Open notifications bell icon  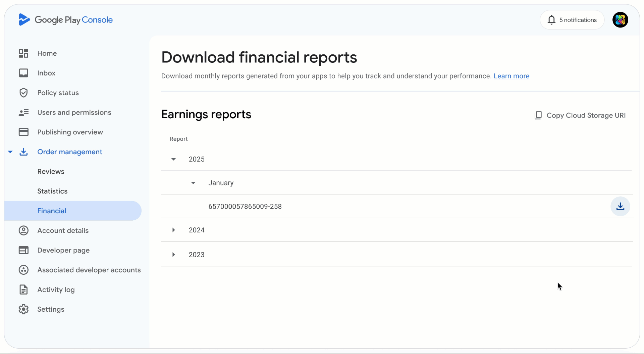551,20
